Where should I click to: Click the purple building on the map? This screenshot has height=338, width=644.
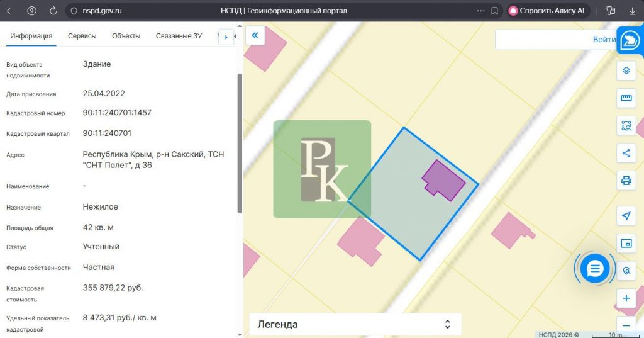tap(443, 180)
